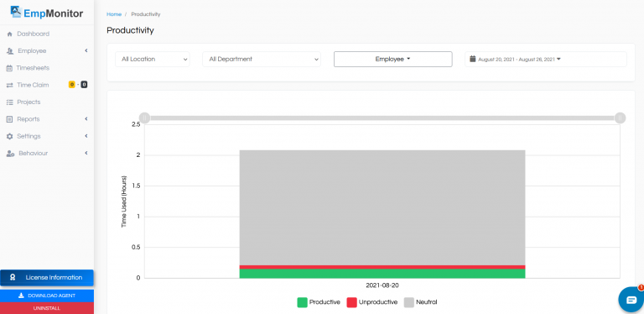644x314 pixels.
Task: Click the Productivity page heading
Action: click(130, 30)
